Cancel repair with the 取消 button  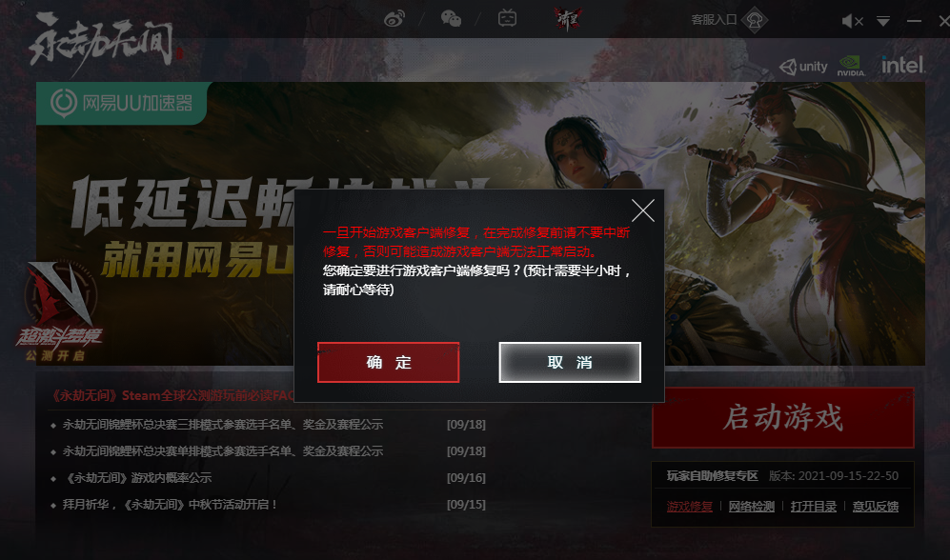(570, 362)
